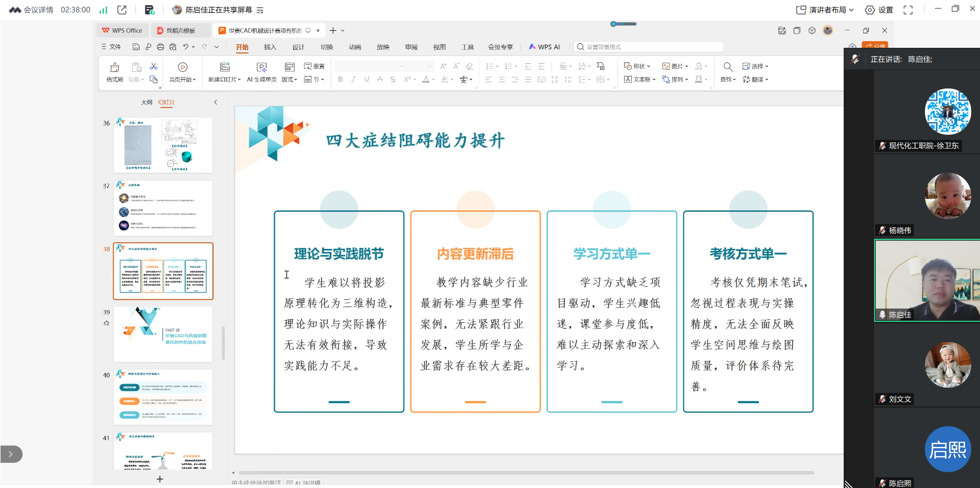Viewport: 980px width, 488px height.
Task: Click the Find (查找) magnifier icon
Action: click(x=728, y=67)
